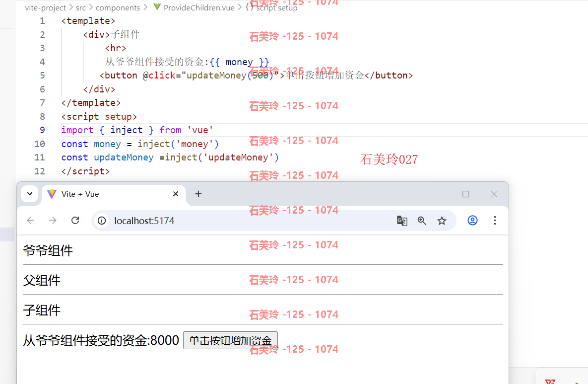Viewport: 588px width, 384px height.
Task: Click the 从爷爷组件接受的资金:8000 text
Action: [x=101, y=340]
